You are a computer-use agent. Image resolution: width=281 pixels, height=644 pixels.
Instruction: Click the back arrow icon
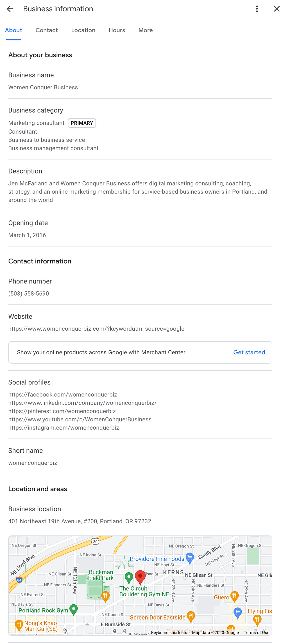click(x=10, y=9)
